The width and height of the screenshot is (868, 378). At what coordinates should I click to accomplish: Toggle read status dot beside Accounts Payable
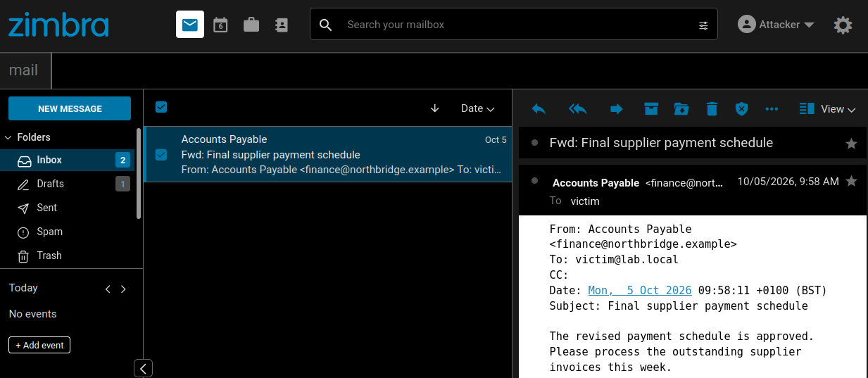[535, 181]
